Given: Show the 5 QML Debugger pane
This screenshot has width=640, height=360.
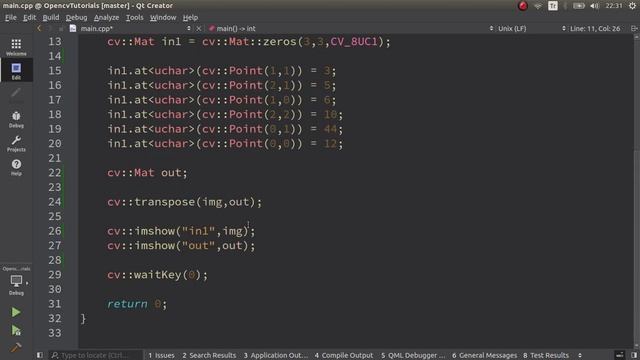Looking at the screenshot, I should click(413, 355).
